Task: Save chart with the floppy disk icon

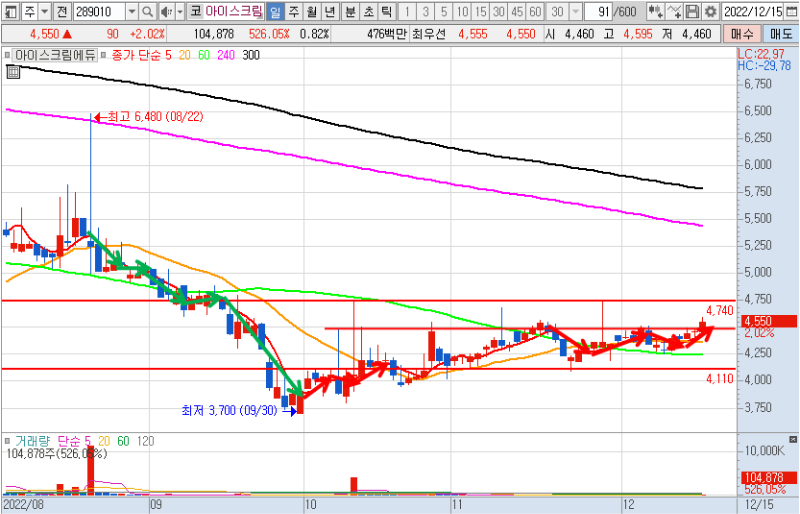Action: click(692, 11)
